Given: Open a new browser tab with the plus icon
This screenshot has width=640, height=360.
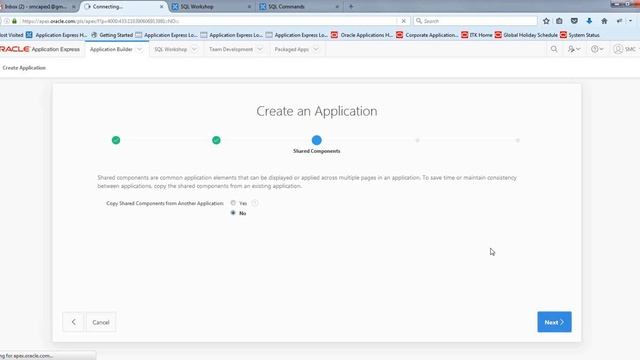Looking at the screenshot, I should pyautogui.click(x=351, y=7).
